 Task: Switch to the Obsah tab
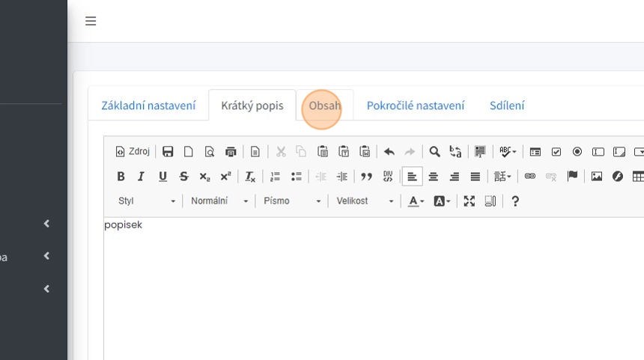coord(324,106)
